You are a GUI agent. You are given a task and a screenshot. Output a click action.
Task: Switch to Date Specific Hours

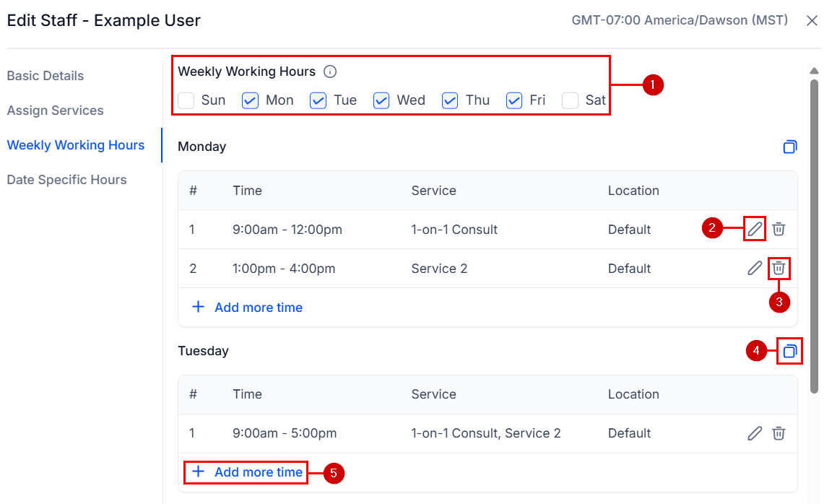(x=68, y=179)
